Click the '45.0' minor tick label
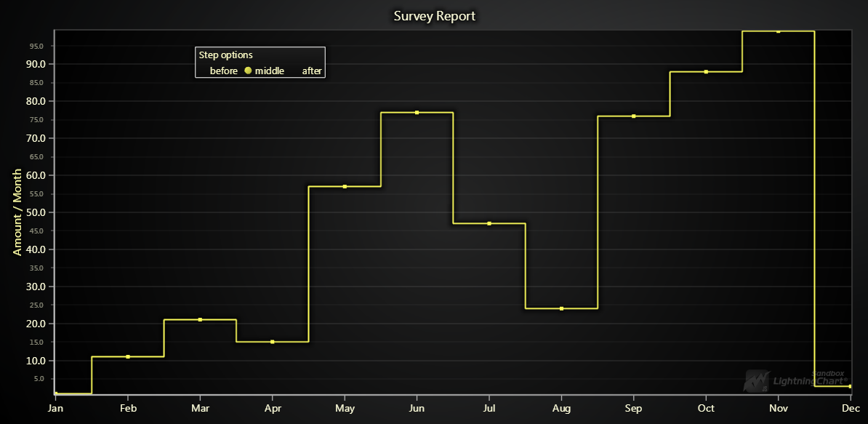The width and height of the screenshot is (868, 424). point(36,231)
